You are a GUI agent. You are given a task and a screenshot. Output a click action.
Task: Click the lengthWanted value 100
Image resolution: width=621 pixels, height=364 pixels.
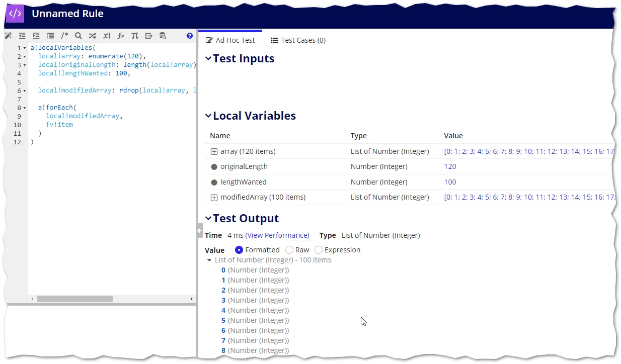click(450, 182)
